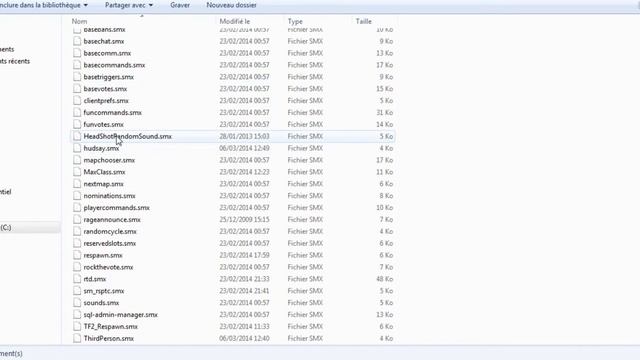Image resolution: width=640 pixels, height=360 pixels.
Task: Select file name basecomm.smx
Action: (107, 53)
